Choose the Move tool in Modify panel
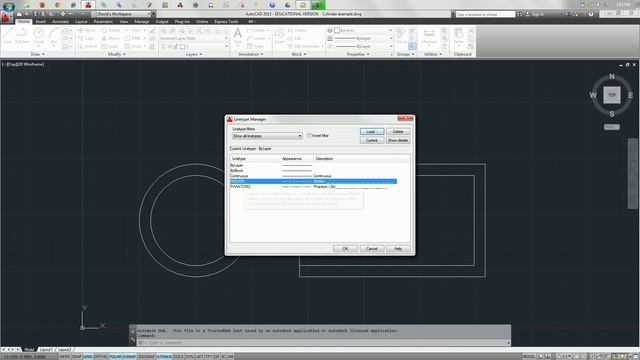The height and width of the screenshot is (360, 640). pos(87,30)
